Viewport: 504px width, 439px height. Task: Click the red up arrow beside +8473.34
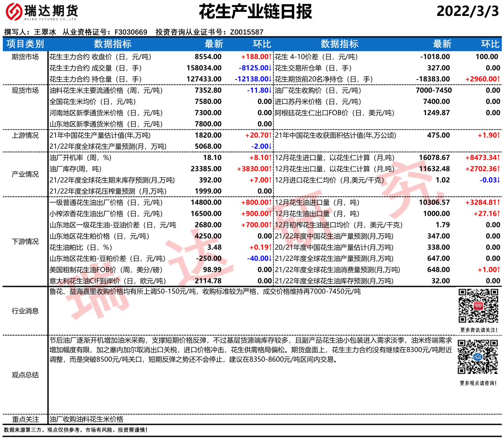pyautogui.click(x=498, y=158)
